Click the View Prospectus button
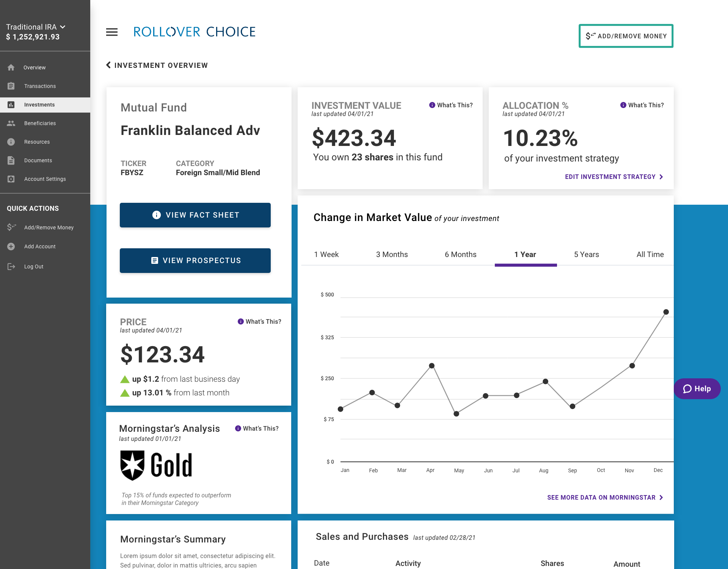 [x=195, y=260]
